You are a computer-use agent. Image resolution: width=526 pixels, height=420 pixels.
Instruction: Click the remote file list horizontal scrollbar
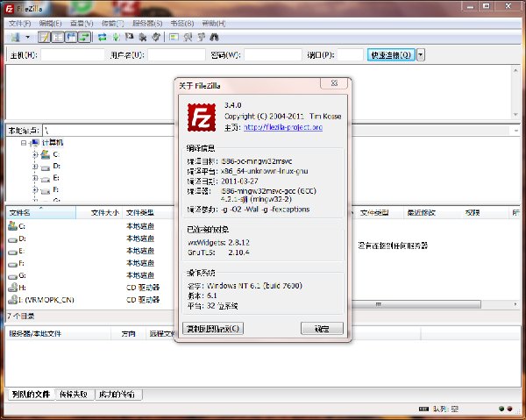click(x=416, y=304)
